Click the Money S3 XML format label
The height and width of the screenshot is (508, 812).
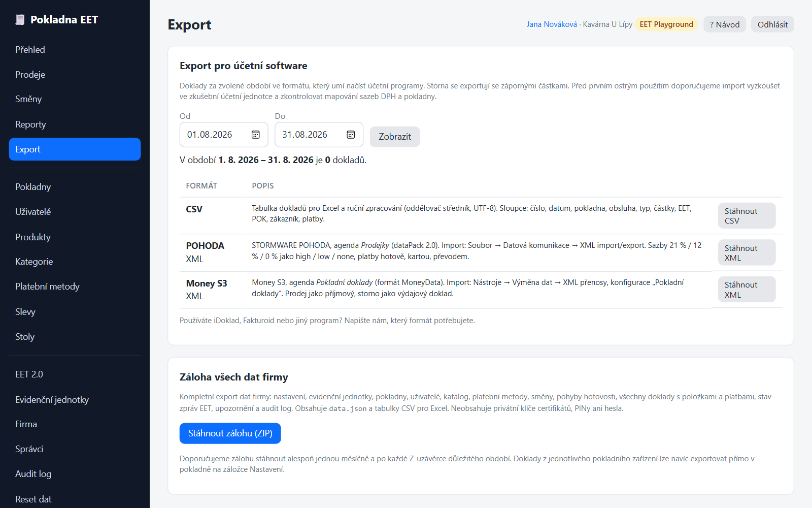coord(207,290)
